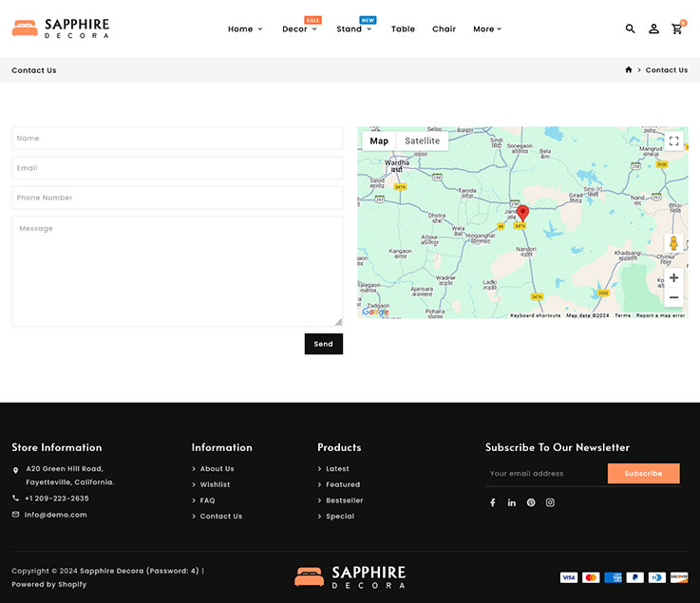700x603 pixels.
Task: Click the user account icon
Action: [x=653, y=28]
